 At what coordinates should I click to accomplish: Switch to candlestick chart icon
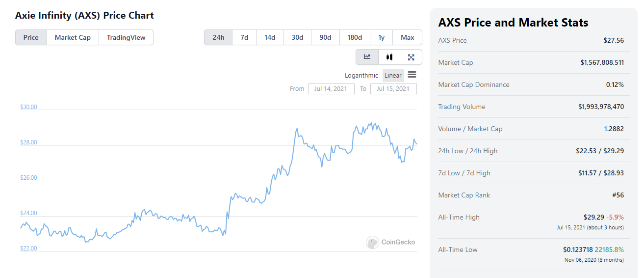pyautogui.click(x=389, y=56)
